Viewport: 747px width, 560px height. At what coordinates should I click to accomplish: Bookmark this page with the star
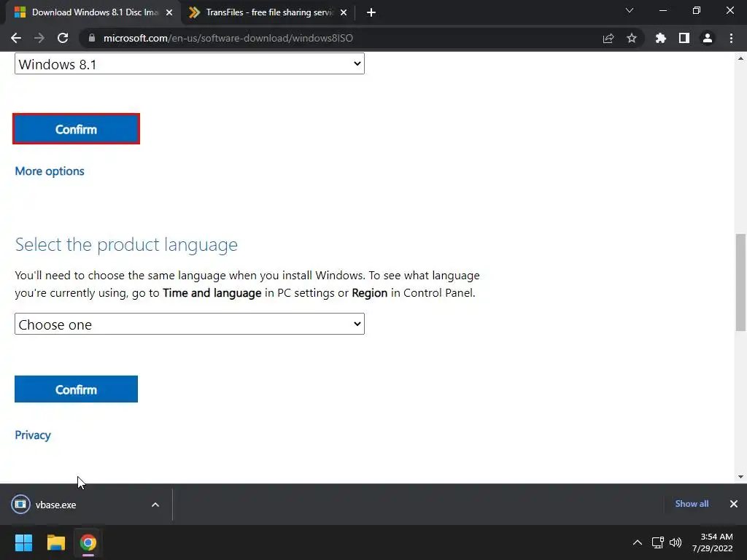pos(632,38)
